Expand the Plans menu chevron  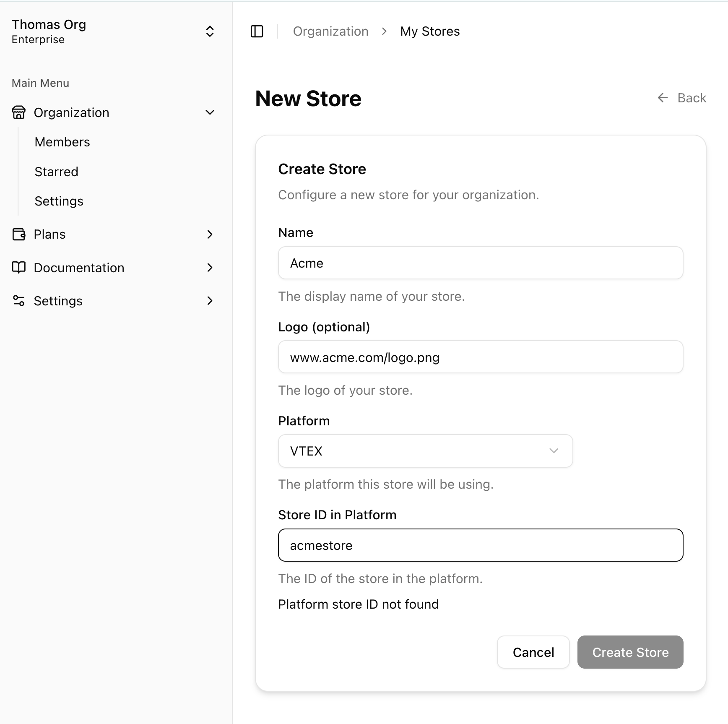click(x=210, y=234)
